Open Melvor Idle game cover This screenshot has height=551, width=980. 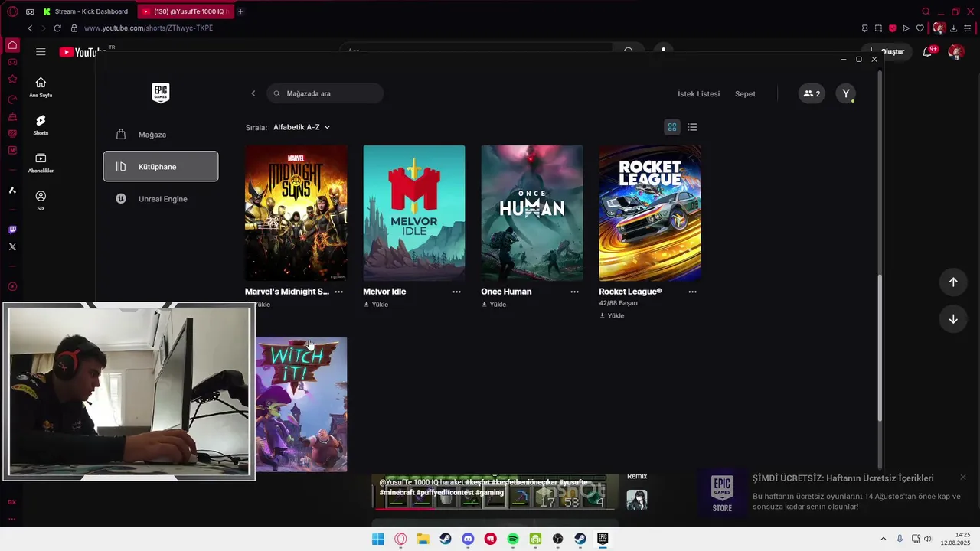pos(414,214)
